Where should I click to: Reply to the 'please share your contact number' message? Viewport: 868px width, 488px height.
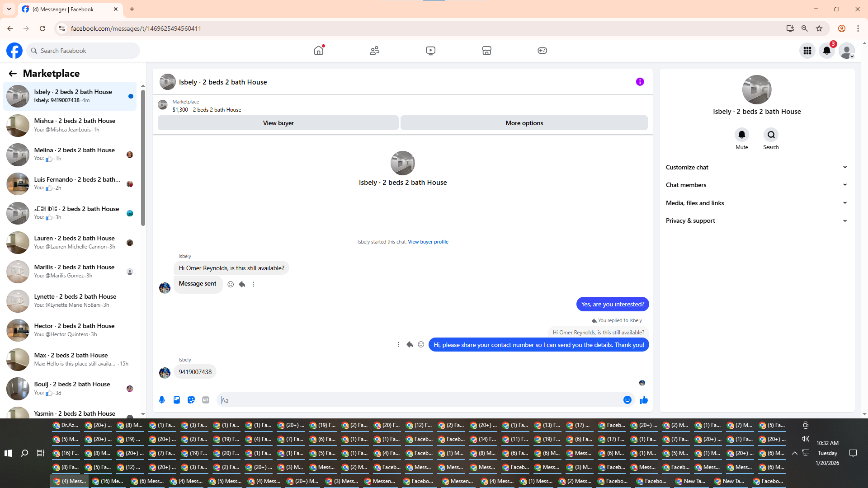(x=410, y=345)
